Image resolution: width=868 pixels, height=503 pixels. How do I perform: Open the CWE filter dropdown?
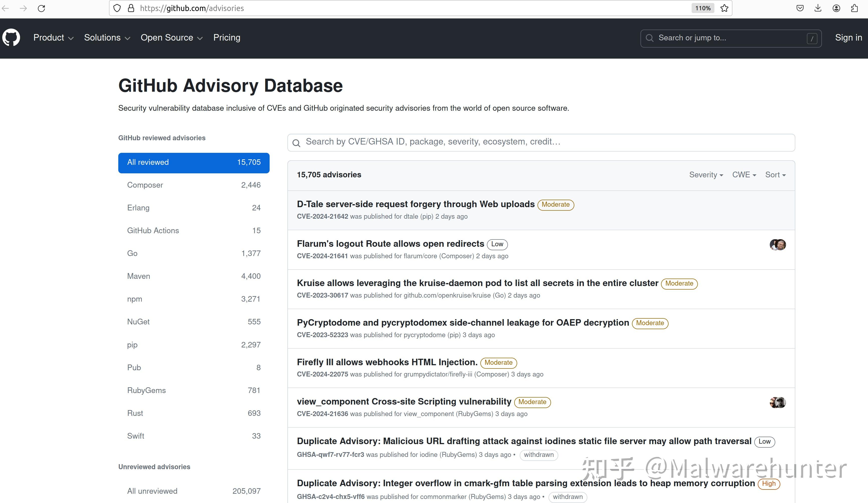tap(744, 175)
